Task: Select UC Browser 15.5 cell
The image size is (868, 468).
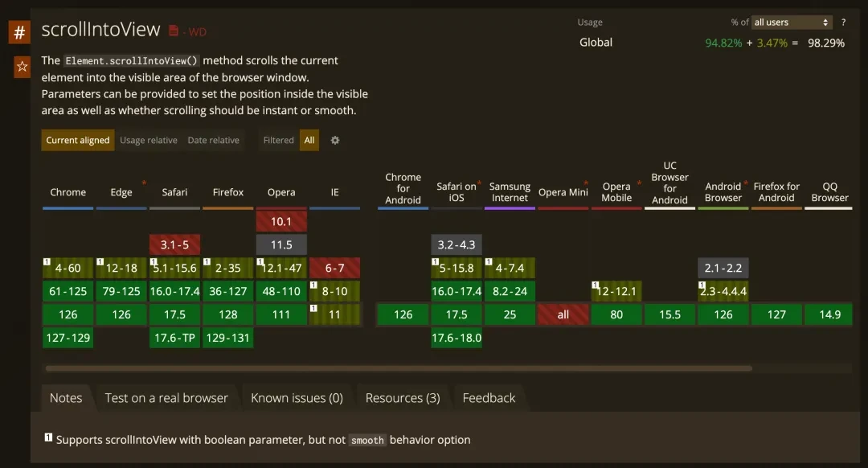Action: tap(669, 314)
